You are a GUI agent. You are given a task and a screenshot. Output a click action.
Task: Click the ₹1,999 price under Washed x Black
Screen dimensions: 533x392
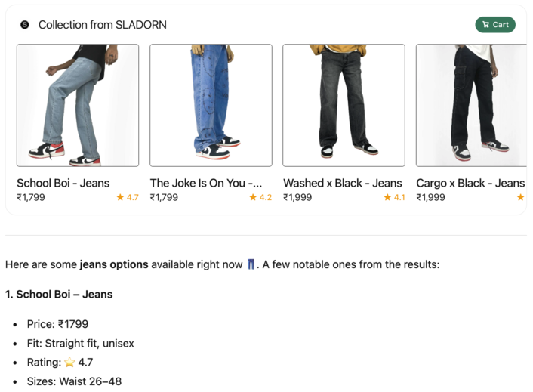pyautogui.click(x=297, y=198)
